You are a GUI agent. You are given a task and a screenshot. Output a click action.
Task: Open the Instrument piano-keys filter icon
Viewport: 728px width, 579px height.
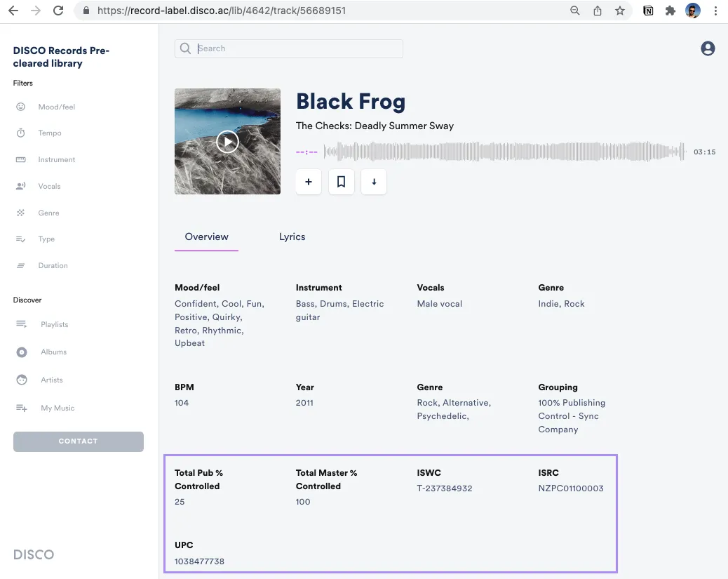pyautogui.click(x=21, y=159)
